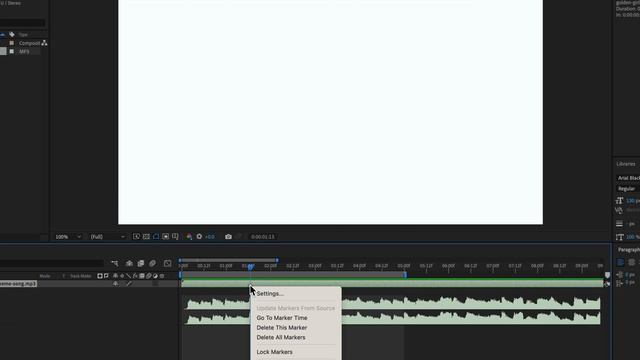640x360 pixels.
Task: Click the Mode column header
Action: click(x=45, y=276)
